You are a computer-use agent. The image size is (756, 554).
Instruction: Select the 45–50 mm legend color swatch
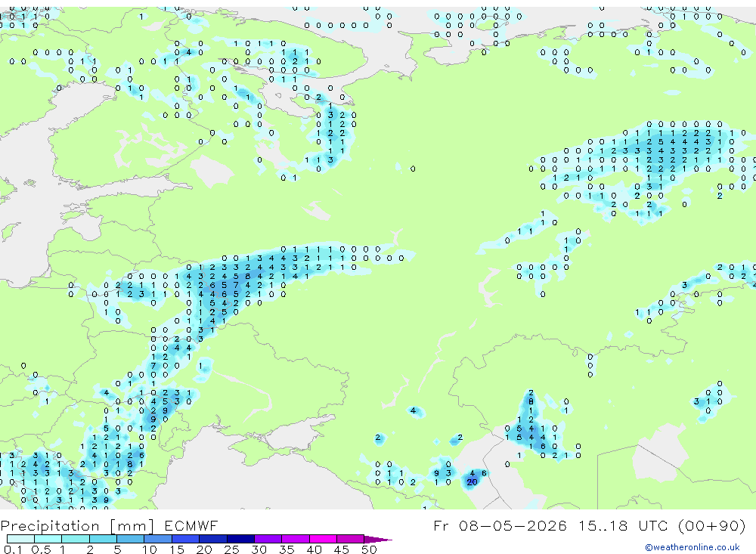[351, 539]
